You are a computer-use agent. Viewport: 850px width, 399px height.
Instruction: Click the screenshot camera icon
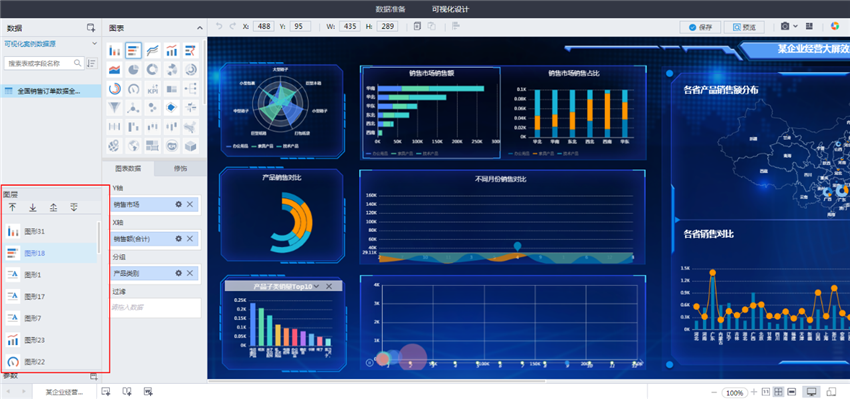785,26
